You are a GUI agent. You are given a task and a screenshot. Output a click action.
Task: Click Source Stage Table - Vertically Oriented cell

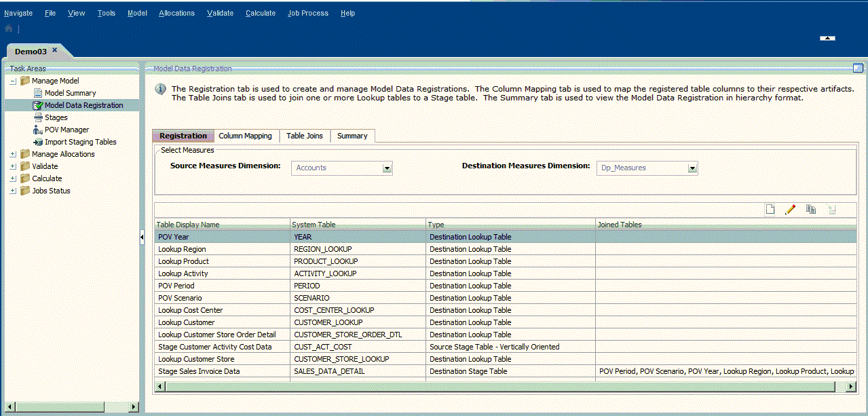tap(510, 347)
